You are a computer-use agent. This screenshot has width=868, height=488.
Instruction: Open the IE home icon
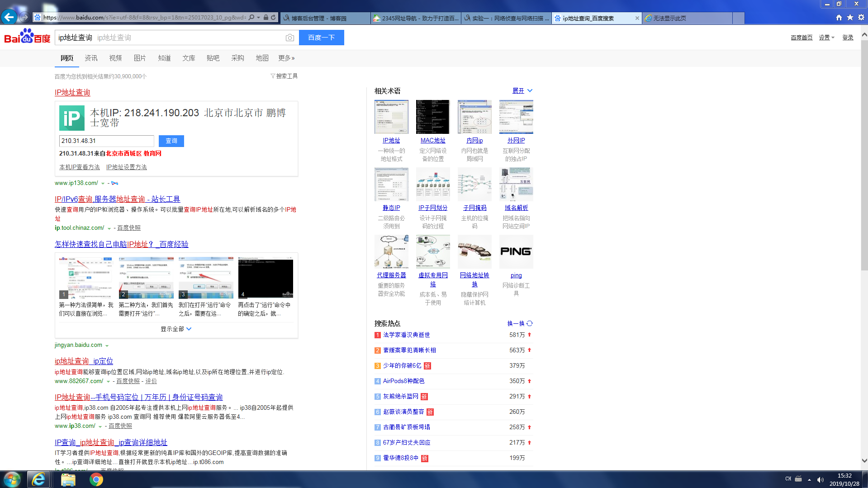tap(839, 18)
